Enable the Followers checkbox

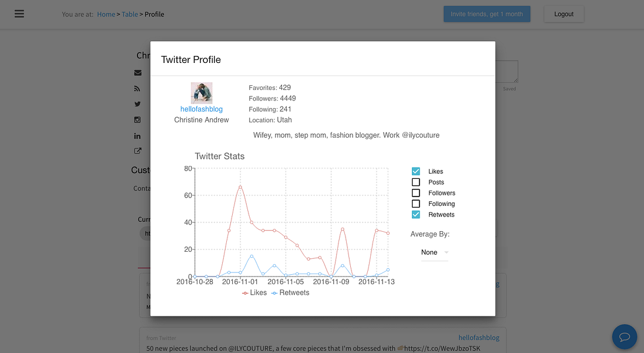415,193
